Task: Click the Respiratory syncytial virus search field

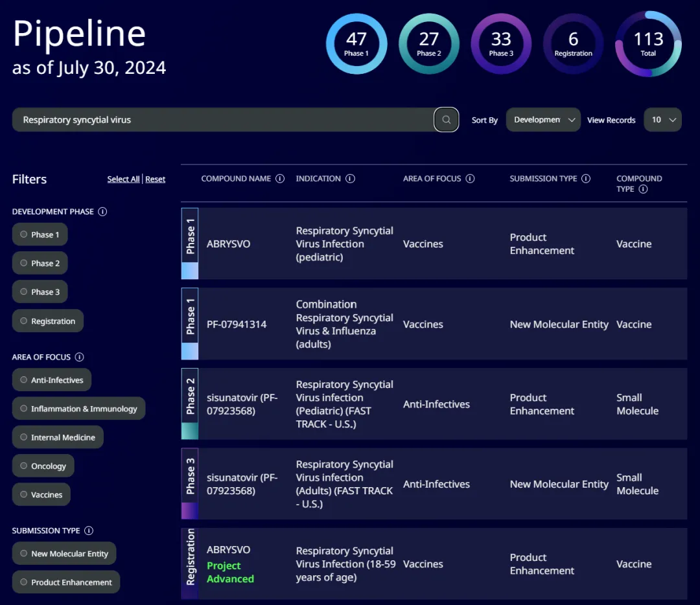Action: click(x=220, y=120)
